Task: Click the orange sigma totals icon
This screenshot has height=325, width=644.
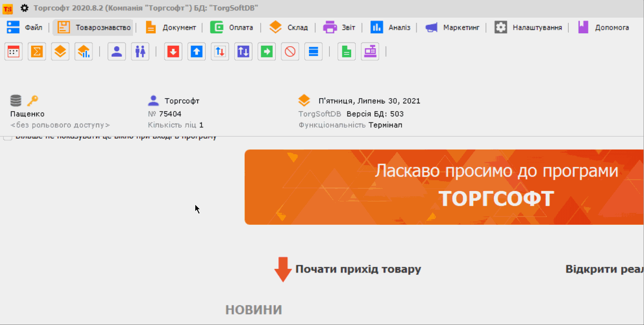Action: pyautogui.click(x=36, y=51)
